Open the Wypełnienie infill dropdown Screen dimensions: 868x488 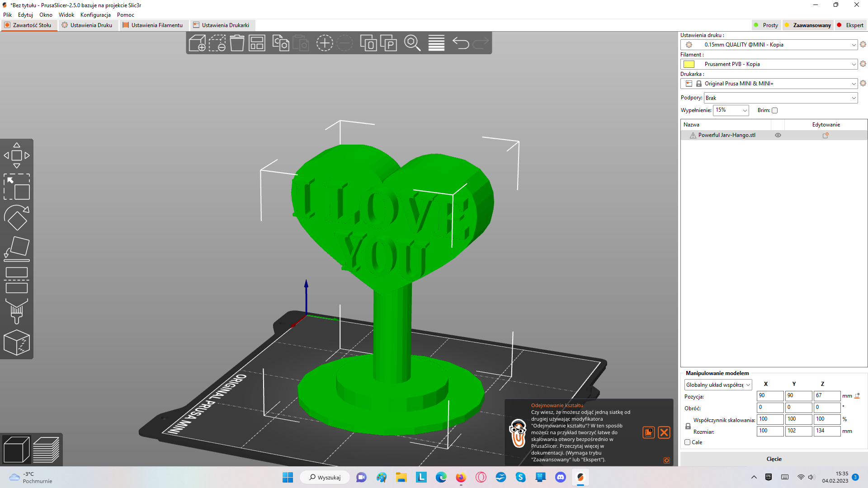click(731, 110)
